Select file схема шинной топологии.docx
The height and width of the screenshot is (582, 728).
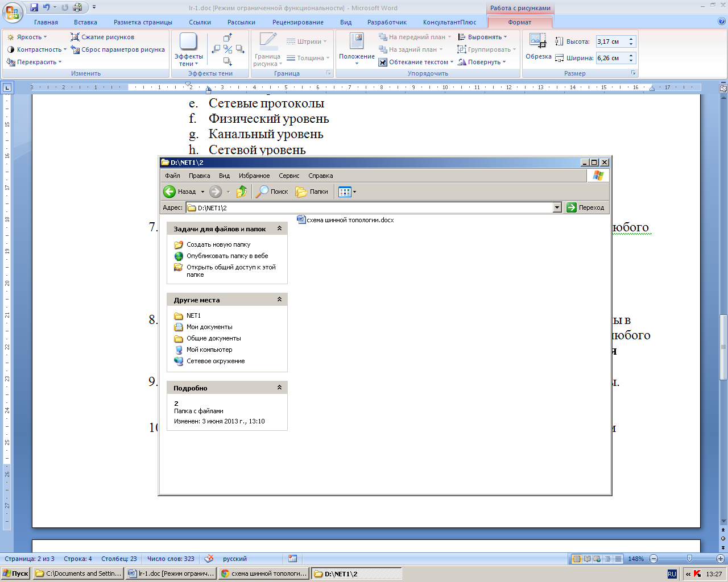tap(346, 220)
